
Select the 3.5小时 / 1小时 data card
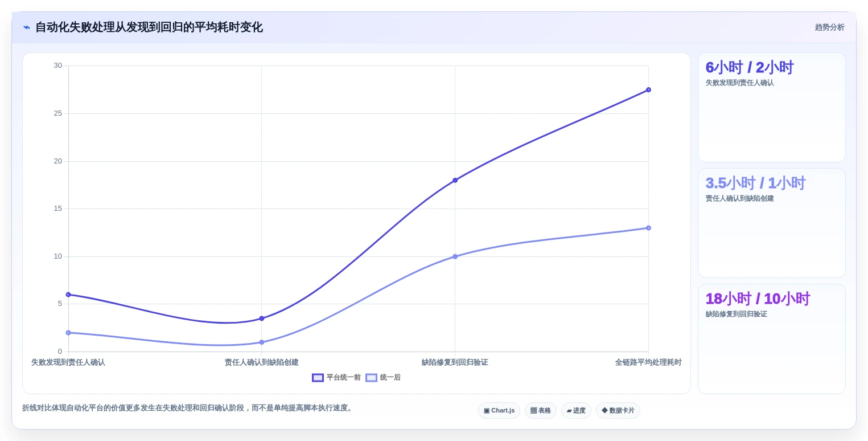771,223
